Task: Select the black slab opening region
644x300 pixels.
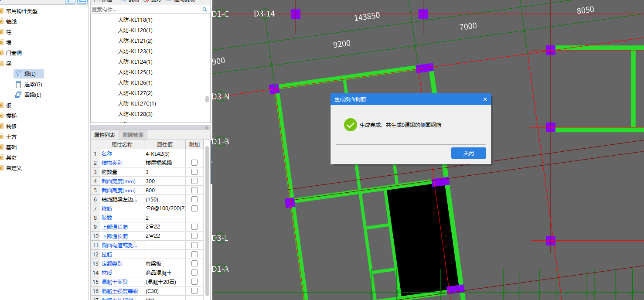Action: [423, 241]
